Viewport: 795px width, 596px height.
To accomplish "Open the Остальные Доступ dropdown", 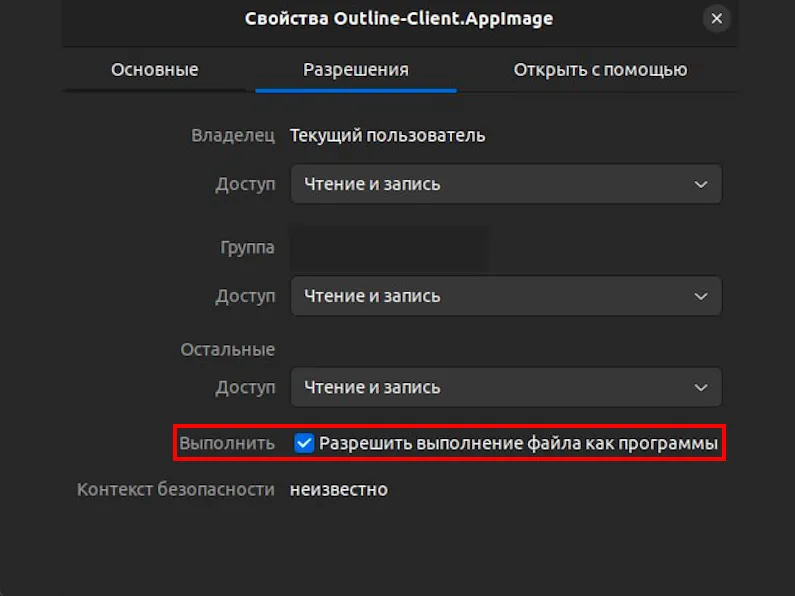I will click(506, 387).
